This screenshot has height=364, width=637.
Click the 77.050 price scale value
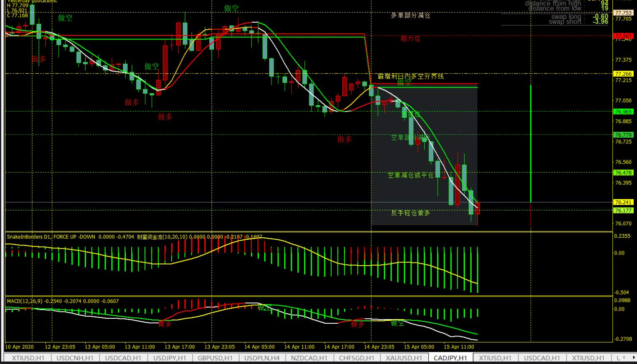[x=623, y=101]
